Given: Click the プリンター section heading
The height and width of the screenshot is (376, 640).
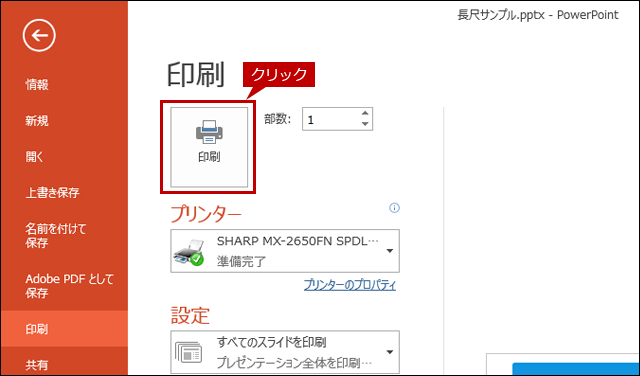Looking at the screenshot, I should click(x=206, y=214).
